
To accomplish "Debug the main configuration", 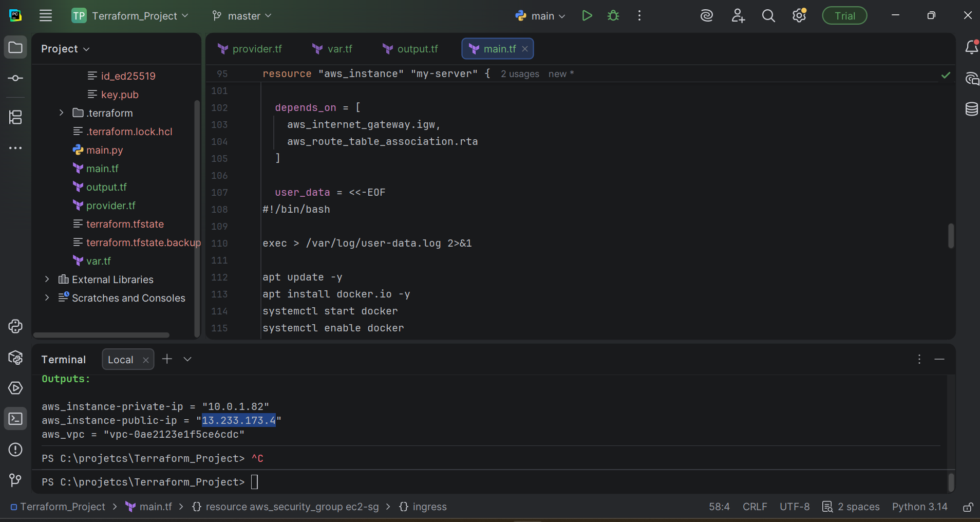I will (x=613, y=16).
